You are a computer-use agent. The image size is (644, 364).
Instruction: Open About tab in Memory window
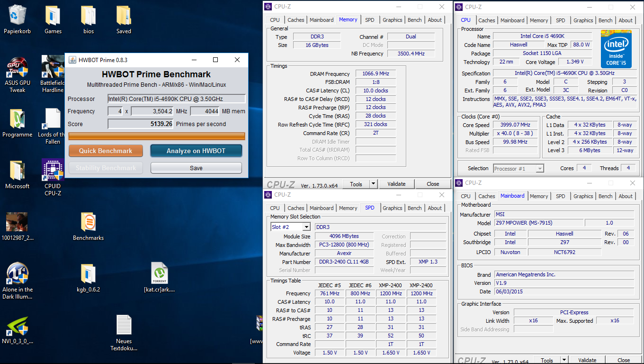pyautogui.click(x=435, y=20)
